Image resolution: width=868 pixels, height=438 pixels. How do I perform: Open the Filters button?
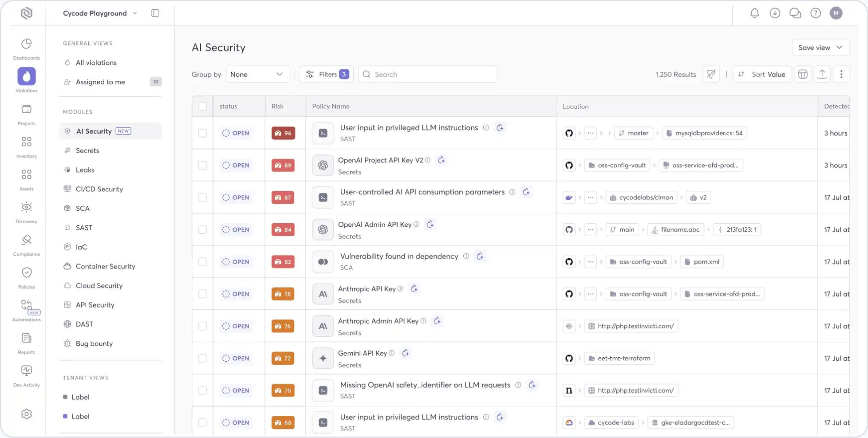tap(326, 75)
